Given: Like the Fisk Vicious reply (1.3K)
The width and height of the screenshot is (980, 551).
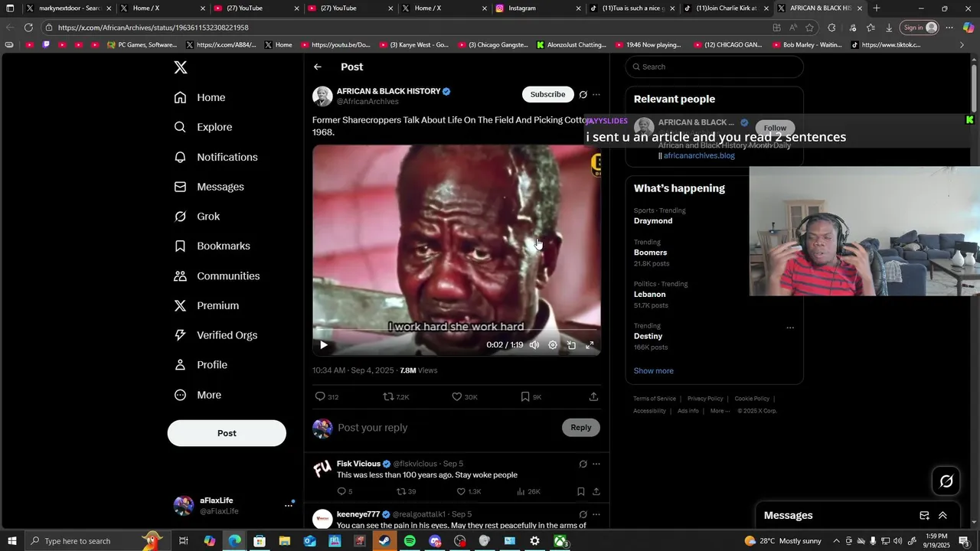Looking at the screenshot, I should point(469,491).
